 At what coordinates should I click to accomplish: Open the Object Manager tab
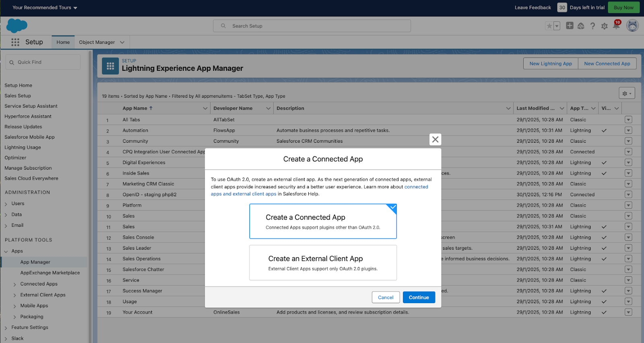point(97,42)
